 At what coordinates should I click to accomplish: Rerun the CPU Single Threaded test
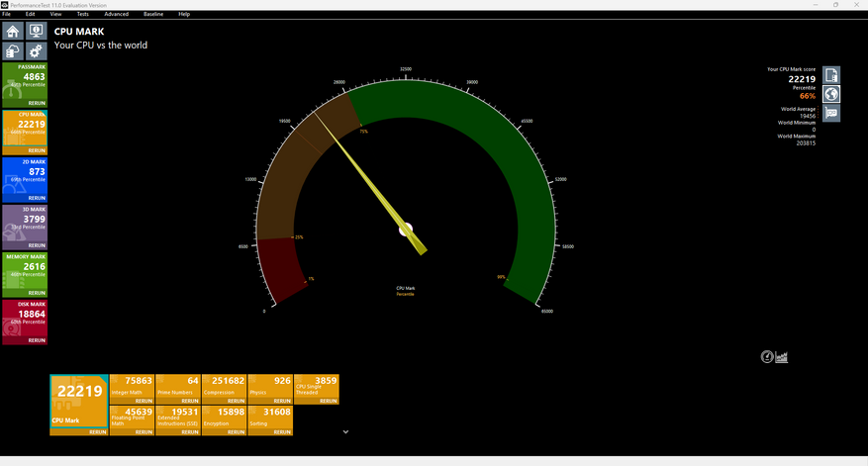point(329,402)
